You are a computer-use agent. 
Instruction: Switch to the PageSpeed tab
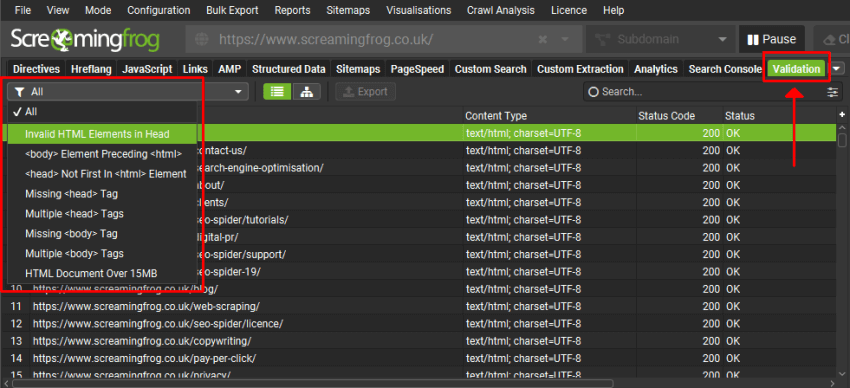(417, 69)
